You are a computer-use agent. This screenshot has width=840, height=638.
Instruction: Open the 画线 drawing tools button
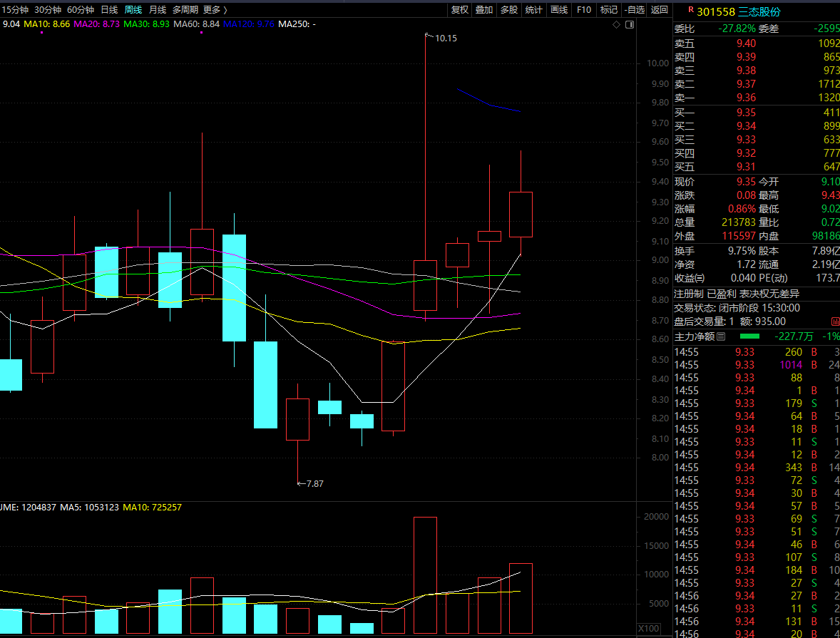(x=559, y=10)
